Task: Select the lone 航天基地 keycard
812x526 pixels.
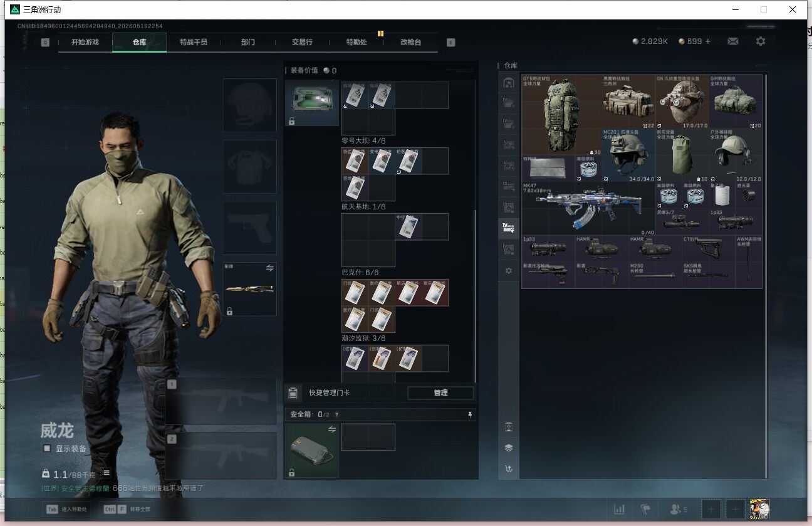Action: click(409, 226)
